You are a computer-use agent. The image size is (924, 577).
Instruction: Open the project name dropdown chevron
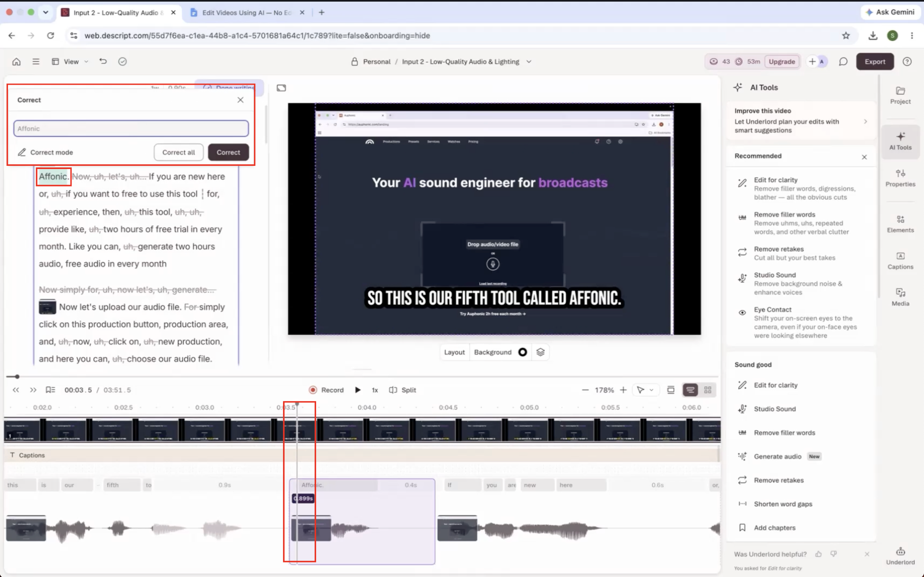tap(529, 62)
